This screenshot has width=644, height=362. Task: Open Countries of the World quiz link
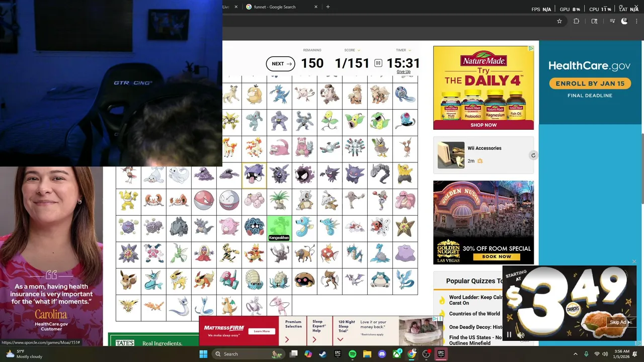coord(474,314)
